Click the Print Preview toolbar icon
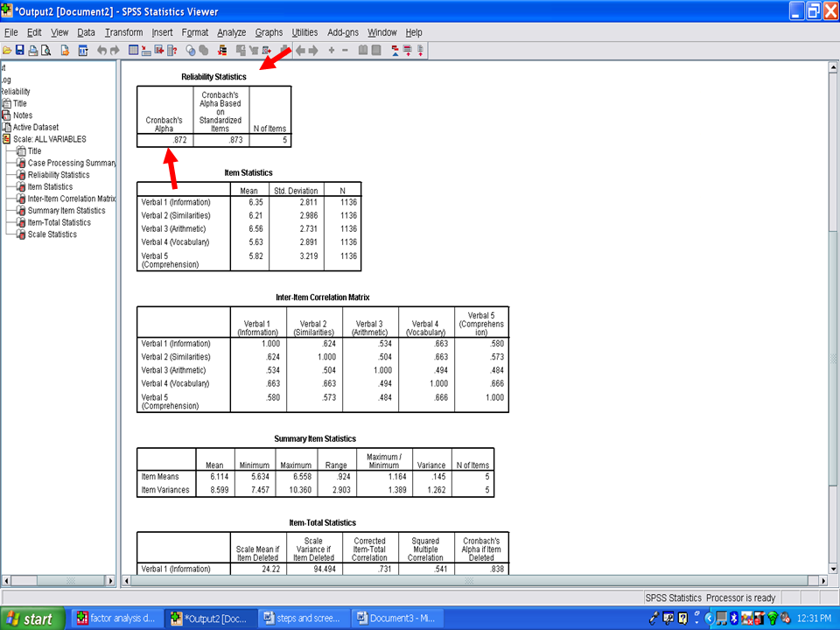 [45, 51]
